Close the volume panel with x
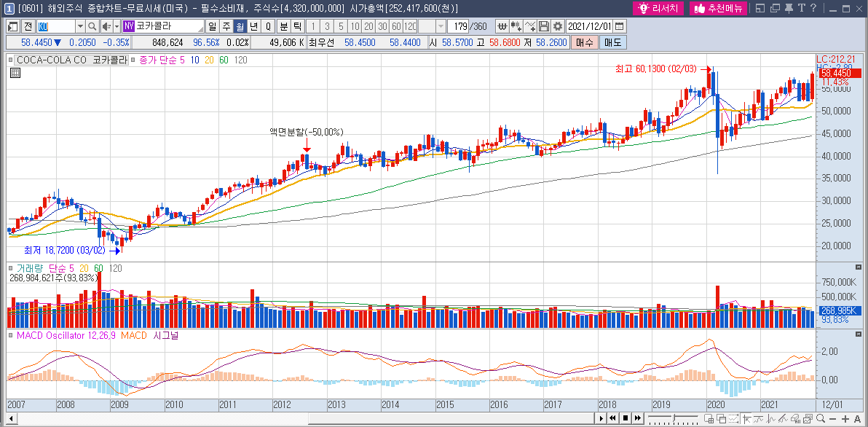 (x=859, y=267)
